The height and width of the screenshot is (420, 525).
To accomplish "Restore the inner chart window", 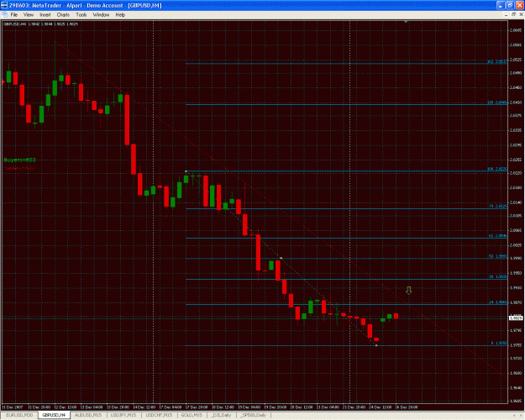I will [513, 15].
